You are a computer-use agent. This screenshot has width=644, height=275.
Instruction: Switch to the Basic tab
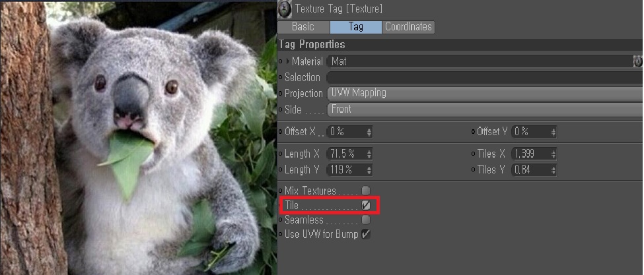(x=303, y=27)
